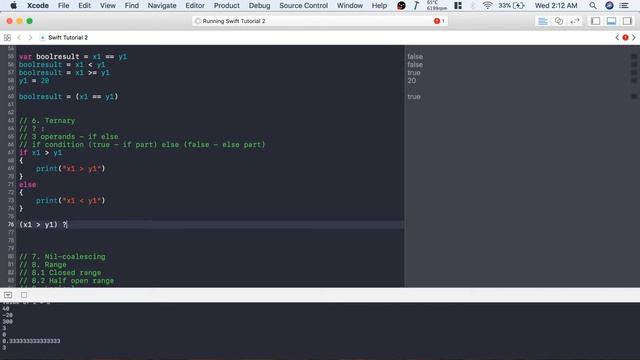Go back in editor history
The width and height of the screenshot is (640, 360).
pyautogui.click(x=19, y=38)
